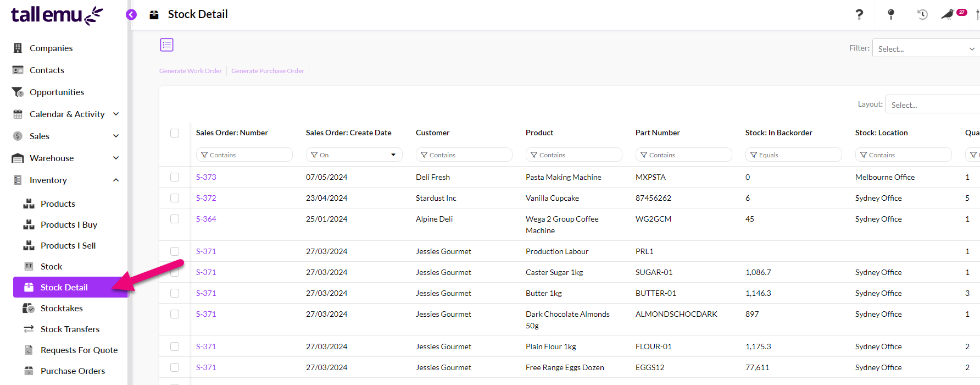Click the Warehouse building icon

18,158
